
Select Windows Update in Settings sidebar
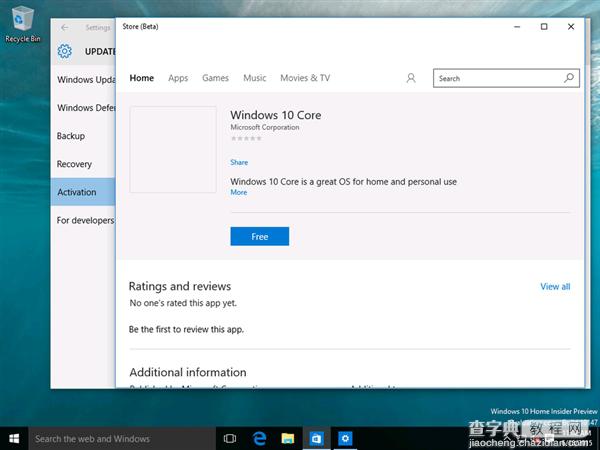tap(83, 80)
